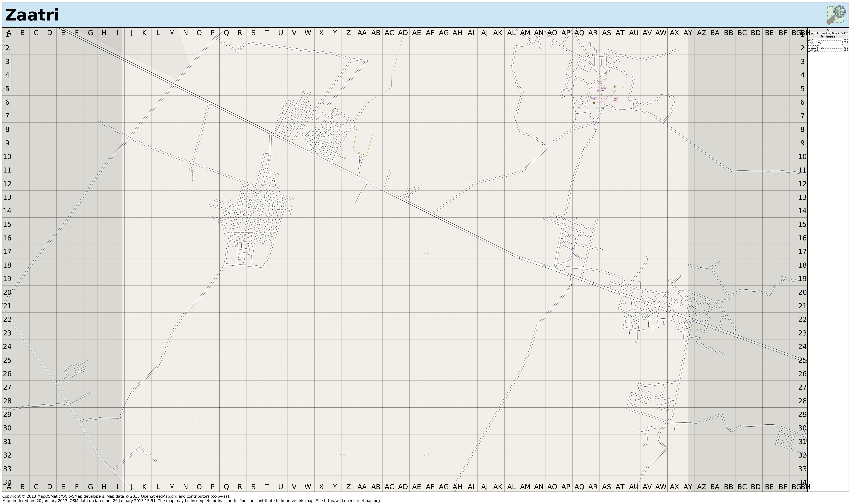Click the Copyright 2013 MapOSMatic footer line

pos(116,496)
